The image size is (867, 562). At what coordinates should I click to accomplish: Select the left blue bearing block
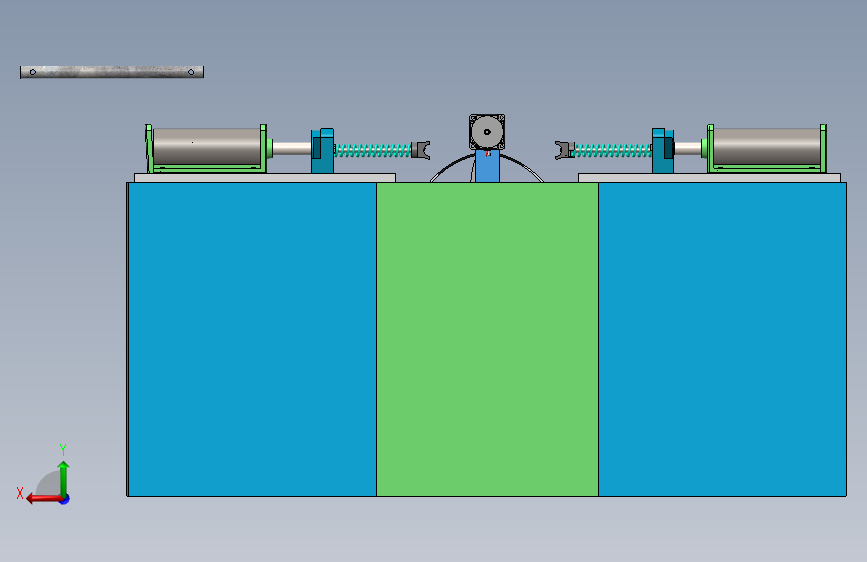pyautogui.click(x=322, y=151)
